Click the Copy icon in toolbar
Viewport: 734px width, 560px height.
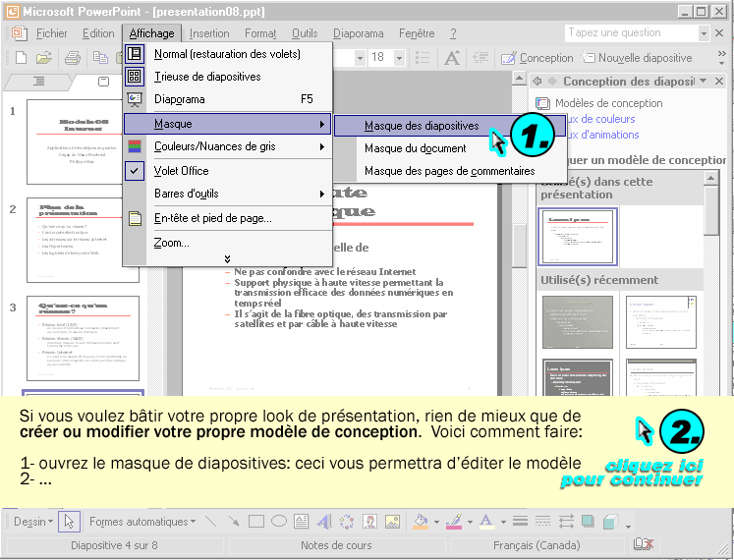[100, 58]
